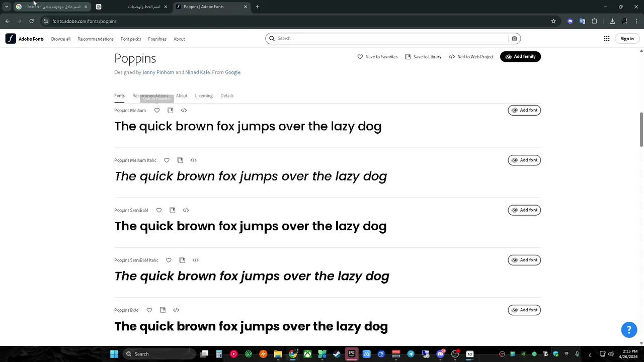Open browser downloads icon
The width and height of the screenshot is (644, 362).
[612, 21]
